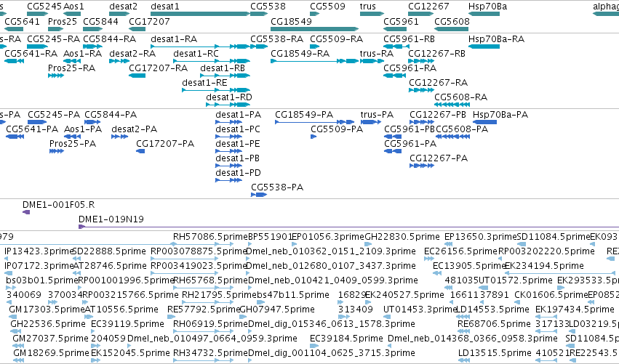Image resolution: width=619 pixels, height=364 pixels.
Task: Click the CG12267-RA transcript label
Action: (438, 83)
